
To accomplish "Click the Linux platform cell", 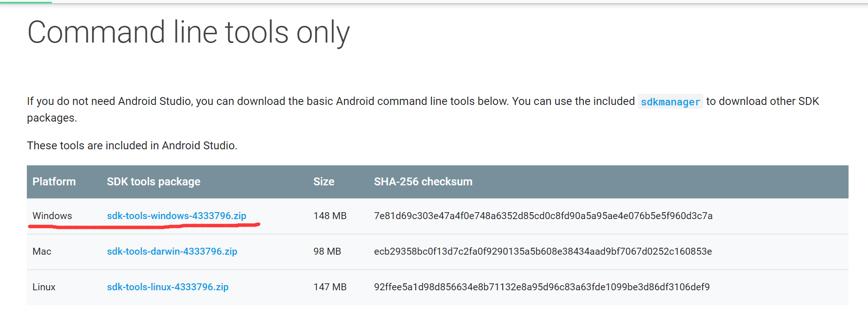I will [x=44, y=287].
